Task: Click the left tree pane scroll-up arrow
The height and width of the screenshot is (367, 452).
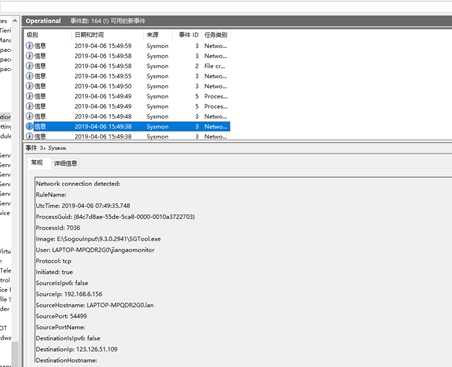Action: [15, 21]
